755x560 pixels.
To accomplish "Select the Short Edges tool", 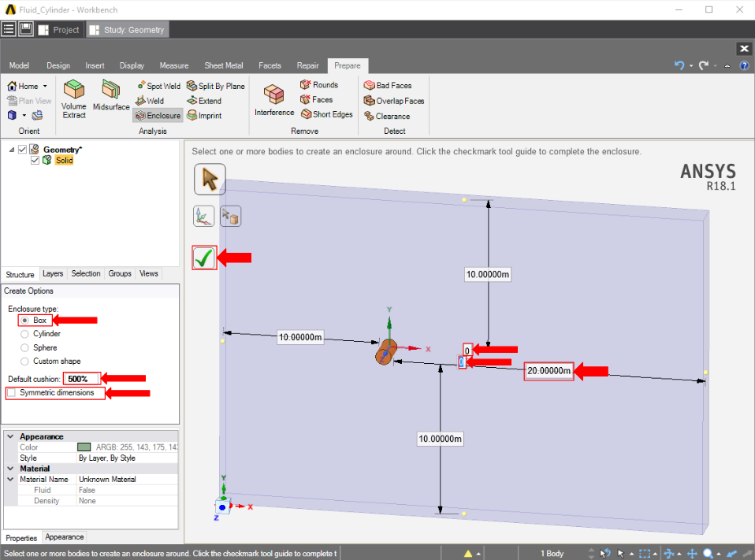I will 327,114.
